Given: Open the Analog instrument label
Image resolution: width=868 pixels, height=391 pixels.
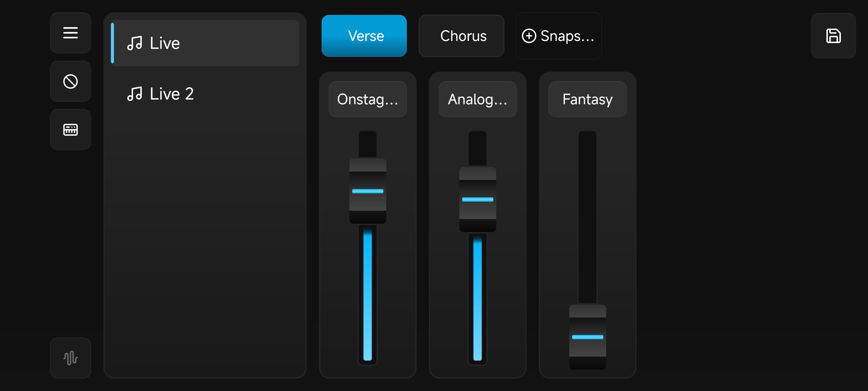Looking at the screenshot, I should [478, 99].
